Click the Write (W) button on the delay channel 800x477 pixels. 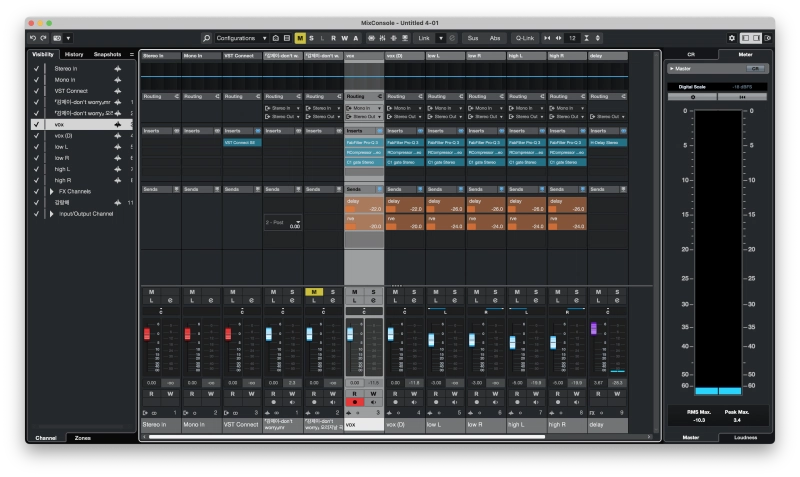[x=617, y=394]
